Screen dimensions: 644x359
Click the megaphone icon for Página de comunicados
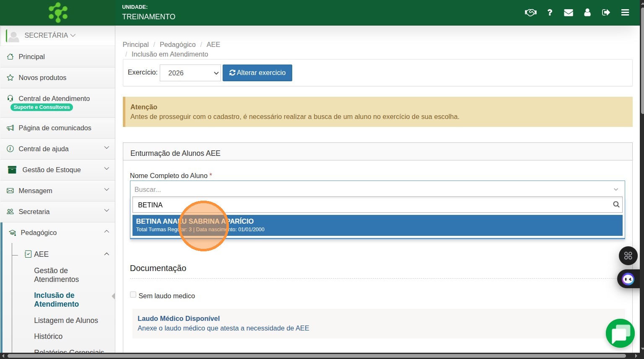(x=10, y=128)
